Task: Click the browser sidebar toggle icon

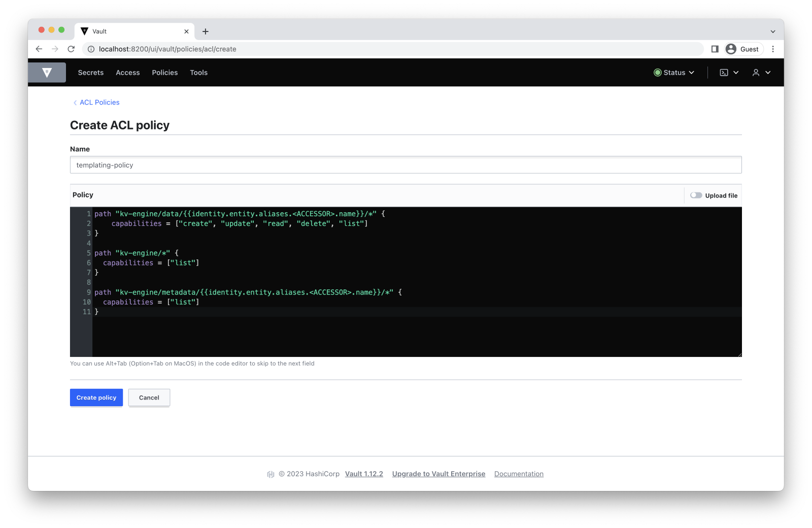Action: click(716, 49)
